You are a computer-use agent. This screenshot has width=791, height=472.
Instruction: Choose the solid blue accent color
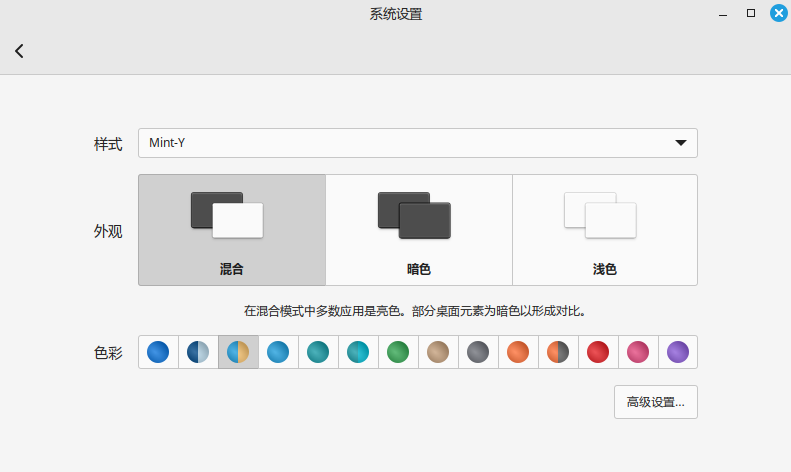[x=158, y=352]
